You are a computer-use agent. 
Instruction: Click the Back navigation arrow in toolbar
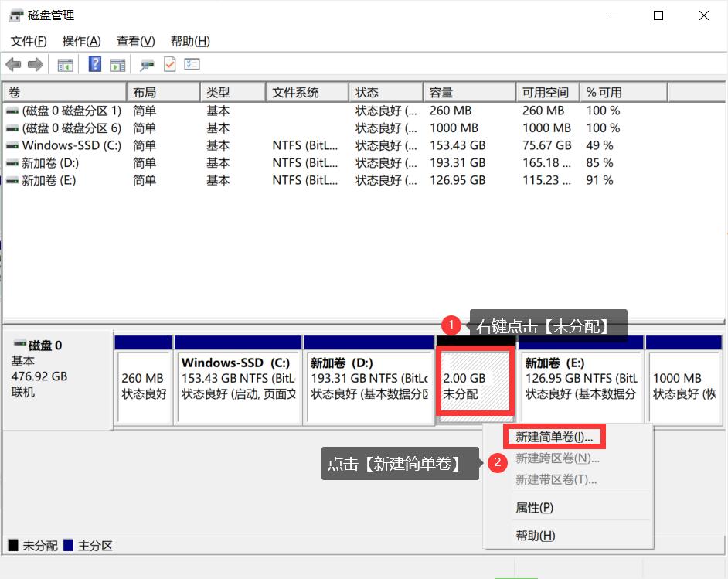click(x=13, y=64)
